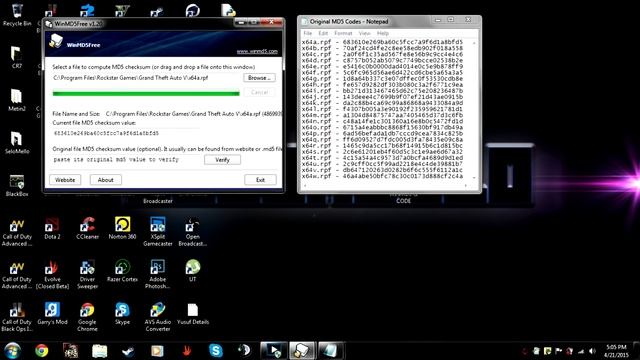Open Call of Duty Advanced icon beside Evolve
Image resolution: width=640 pixels, height=360 pixels.
tap(17, 274)
